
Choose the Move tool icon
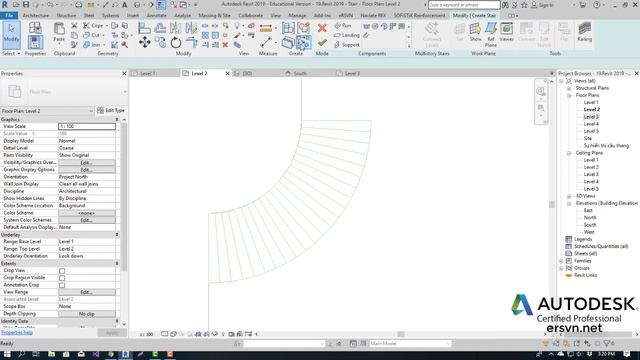(144, 42)
